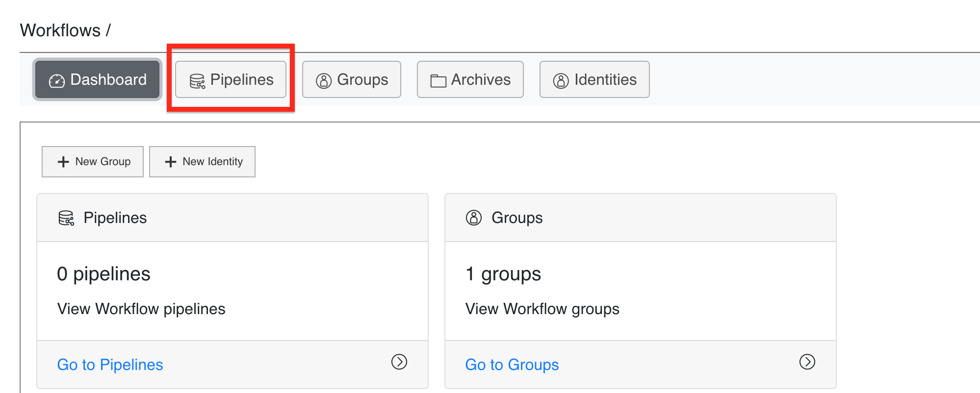Screen dimensions: 980x393
Task: Click the Pipelines card header icon
Action: tap(66, 218)
